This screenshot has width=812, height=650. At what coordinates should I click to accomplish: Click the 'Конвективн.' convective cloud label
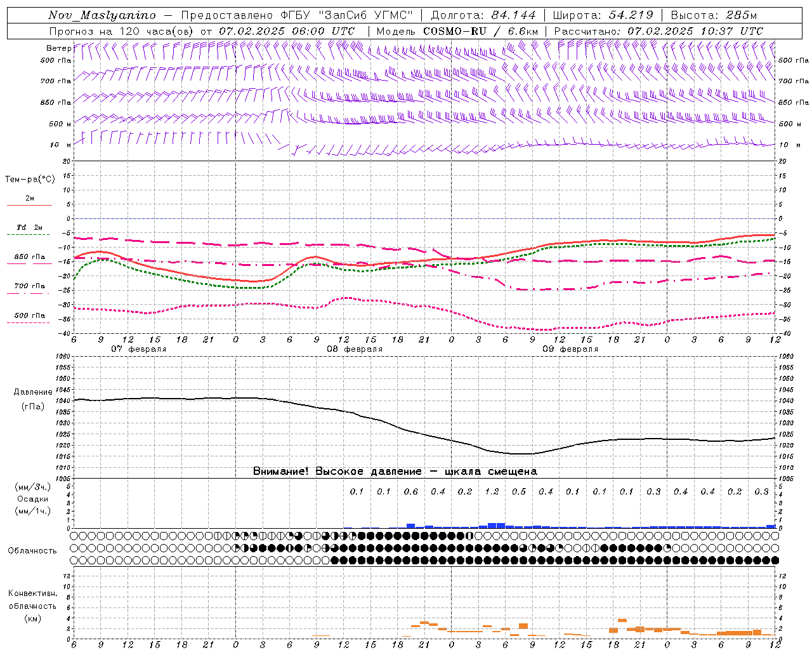(33, 594)
